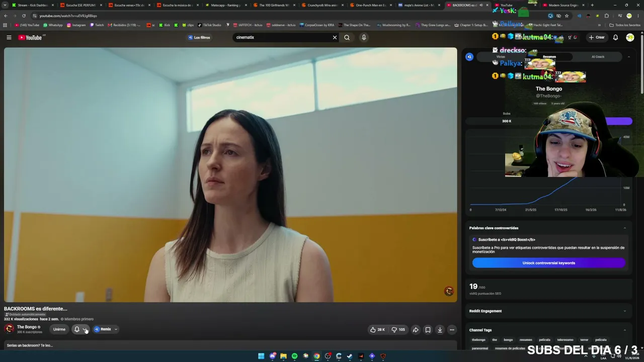This screenshot has height=362, width=644.
Task: Switch to the Matecapp Ranking tab
Action: (x=225, y=5)
